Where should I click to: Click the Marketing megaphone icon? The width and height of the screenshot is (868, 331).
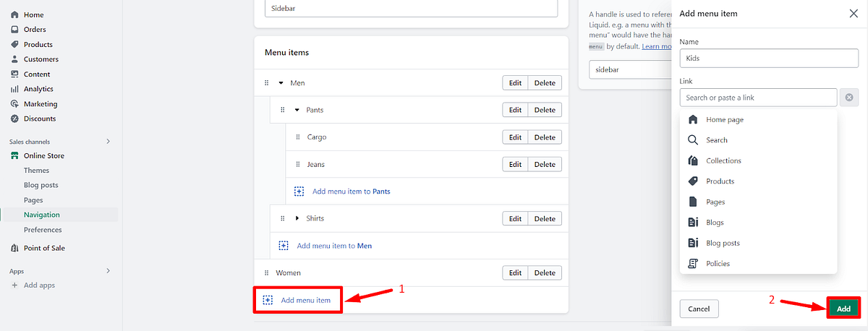14,104
